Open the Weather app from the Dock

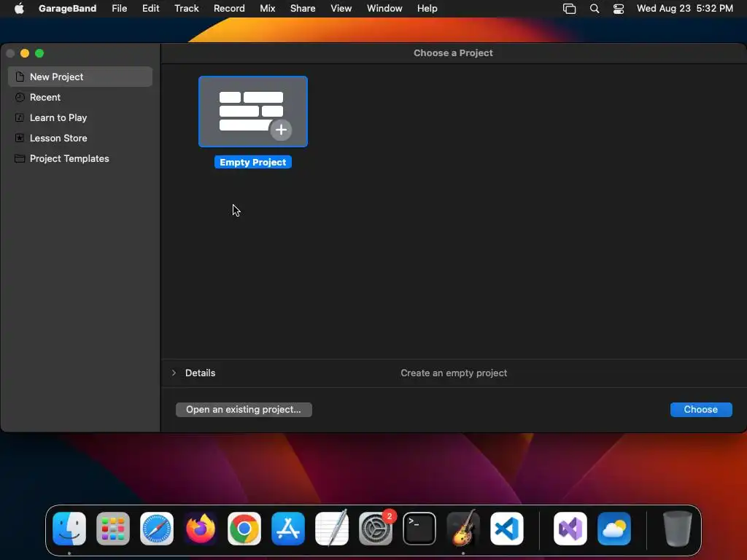click(614, 529)
